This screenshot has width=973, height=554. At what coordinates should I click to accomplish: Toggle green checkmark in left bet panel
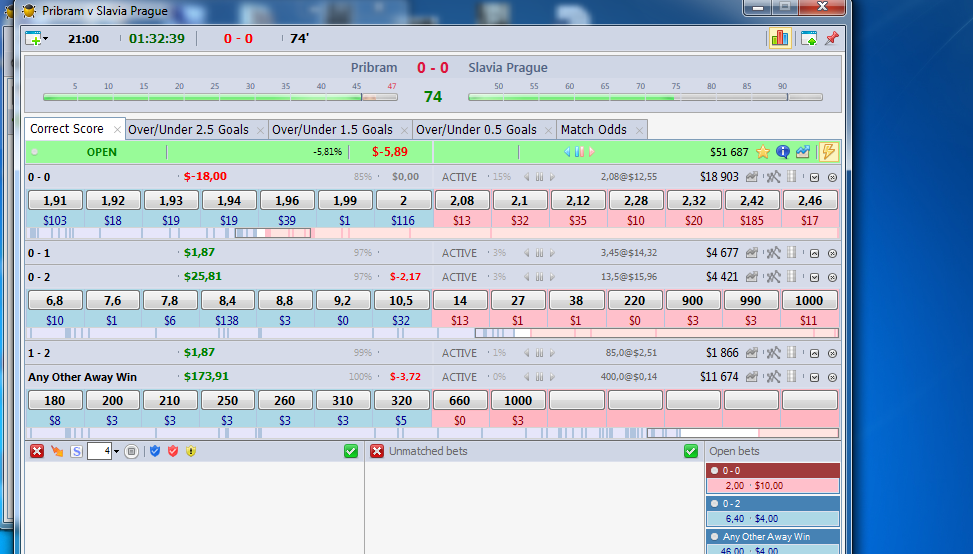351,451
